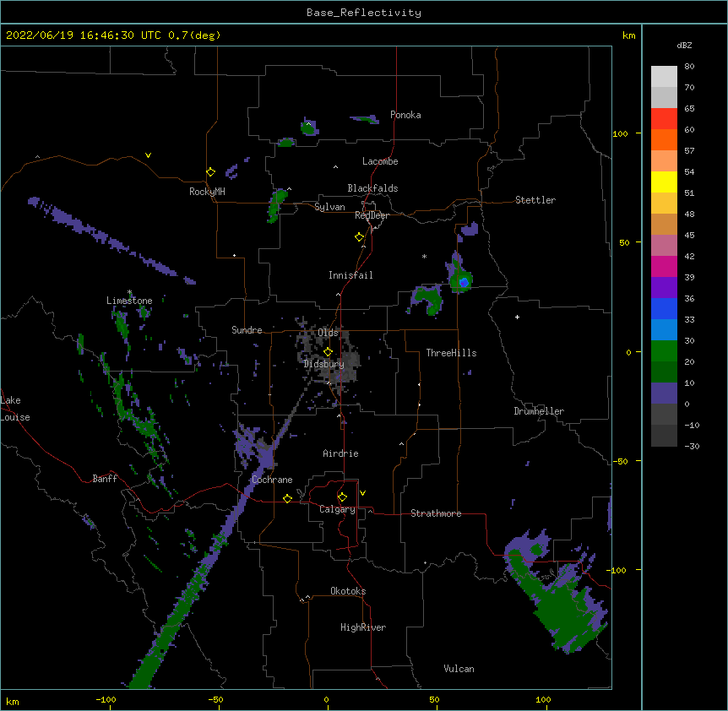
Task: Select the Drumheller label
Action: 539,411
